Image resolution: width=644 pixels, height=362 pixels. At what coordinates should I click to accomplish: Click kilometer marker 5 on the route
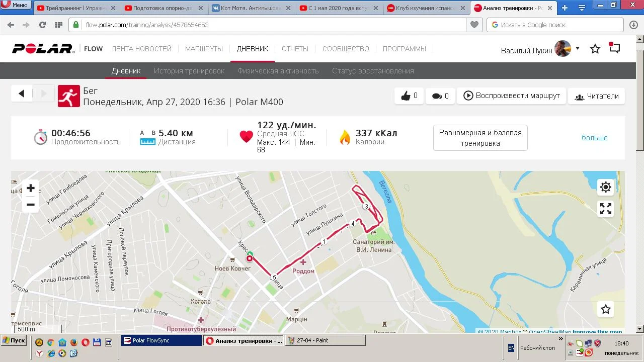[274, 278]
